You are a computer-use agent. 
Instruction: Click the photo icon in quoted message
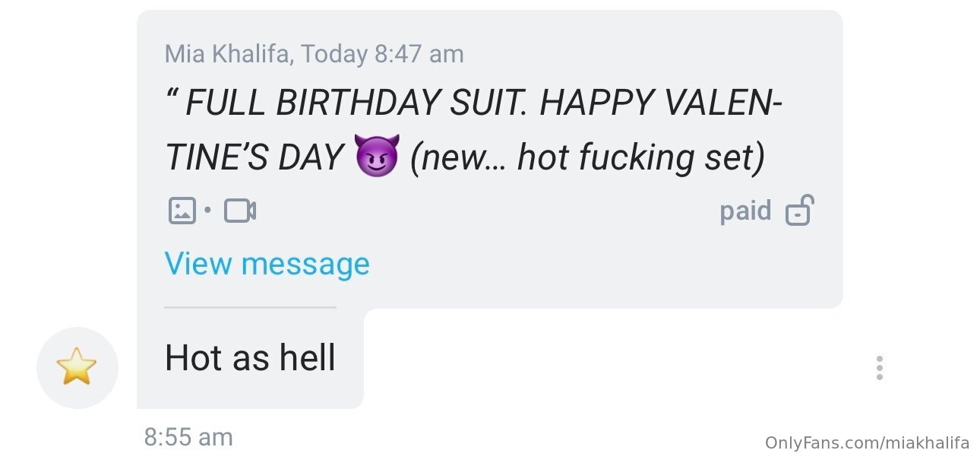coord(182,211)
